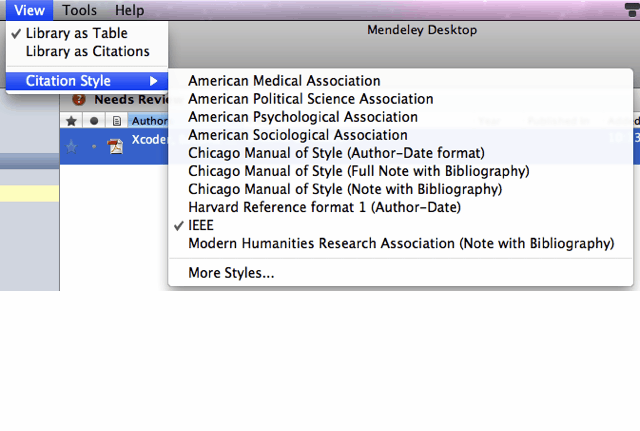Open the Tools menu
The height and width of the screenshot is (431, 640).
[x=79, y=10]
